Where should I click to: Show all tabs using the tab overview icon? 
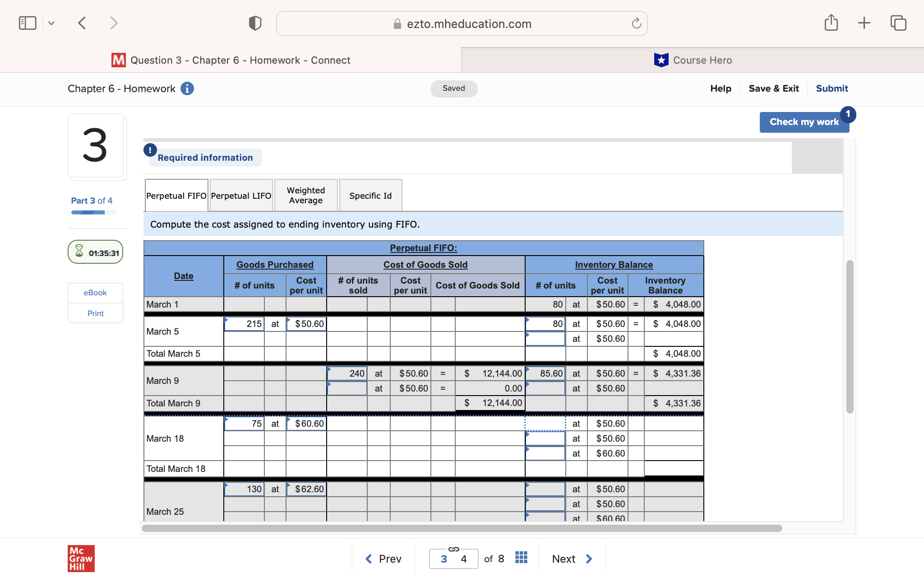pyautogui.click(x=898, y=23)
